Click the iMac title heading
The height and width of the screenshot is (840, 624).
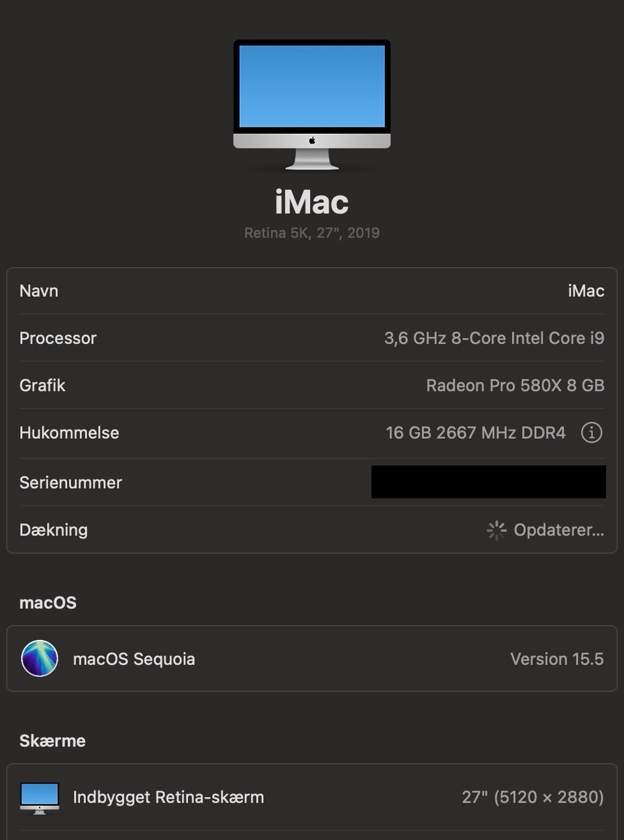pos(312,202)
